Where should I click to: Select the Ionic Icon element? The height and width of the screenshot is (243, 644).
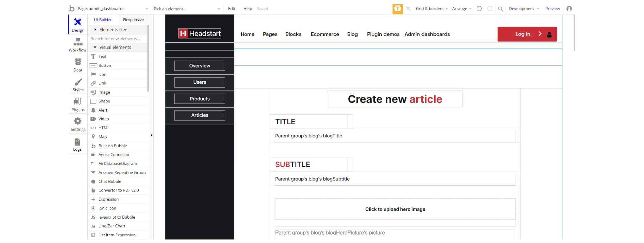[118, 208]
